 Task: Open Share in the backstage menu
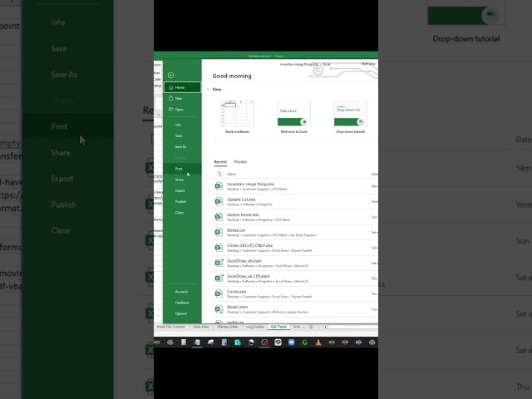pos(183,180)
